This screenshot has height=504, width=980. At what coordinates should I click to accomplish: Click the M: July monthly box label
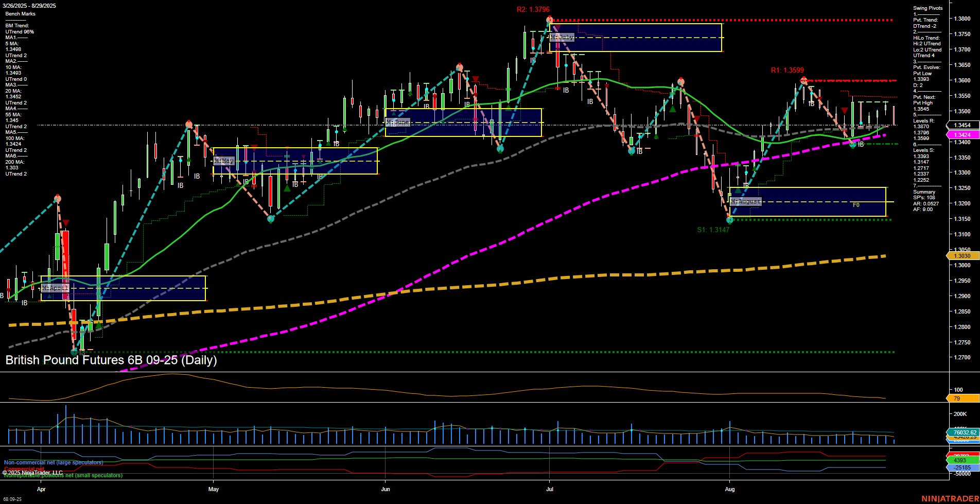[562, 38]
